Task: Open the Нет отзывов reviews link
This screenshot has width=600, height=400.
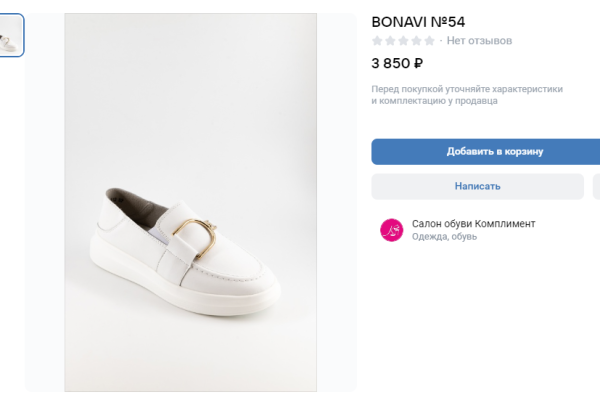Action: click(x=479, y=41)
